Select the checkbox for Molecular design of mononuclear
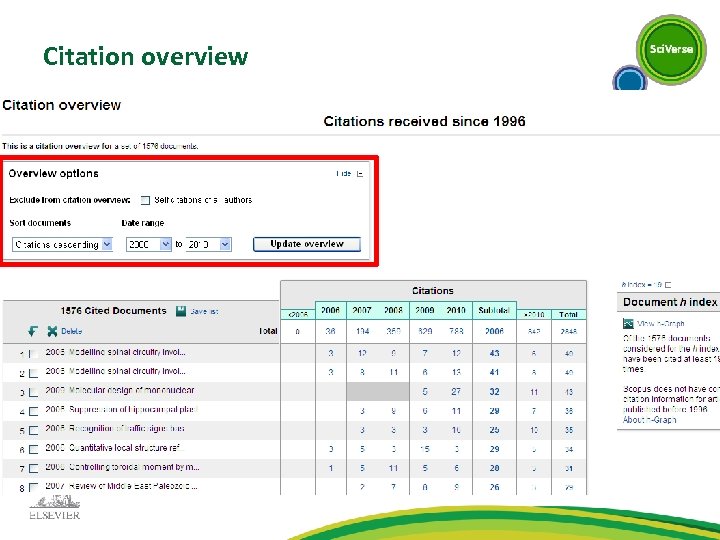The image size is (720, 540). pyautogui.click(x=33, y=393)
